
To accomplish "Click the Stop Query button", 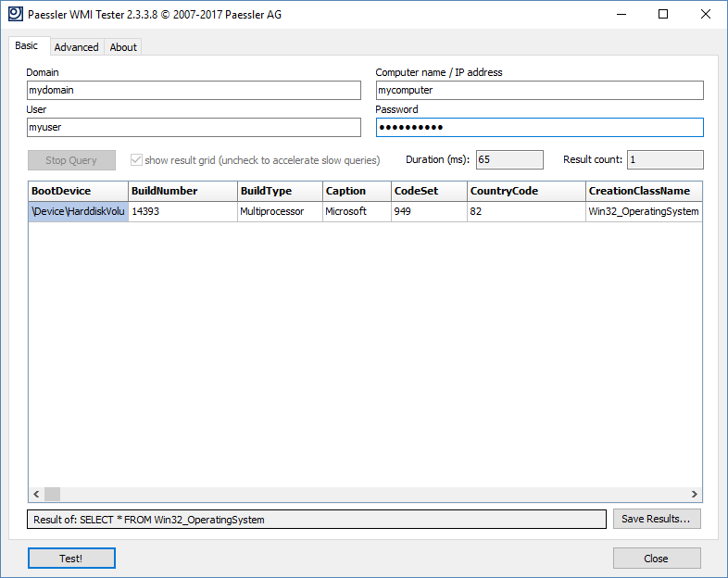I will [x=71, y=160].
